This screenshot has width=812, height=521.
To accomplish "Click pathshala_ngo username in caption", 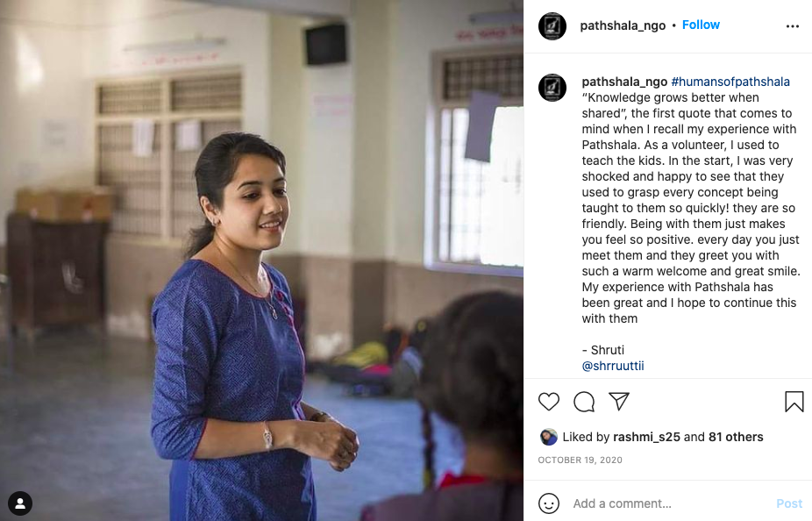I will (x=624, y=82).
